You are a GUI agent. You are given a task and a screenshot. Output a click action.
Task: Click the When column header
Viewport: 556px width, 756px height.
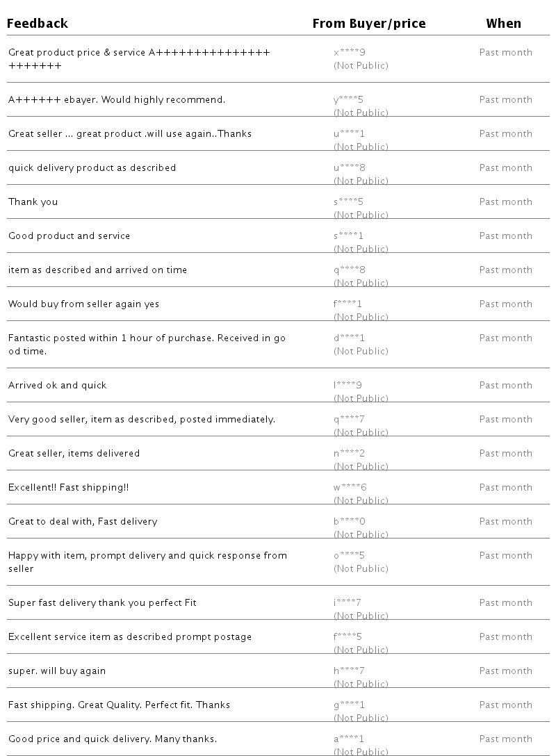point(503,24)
